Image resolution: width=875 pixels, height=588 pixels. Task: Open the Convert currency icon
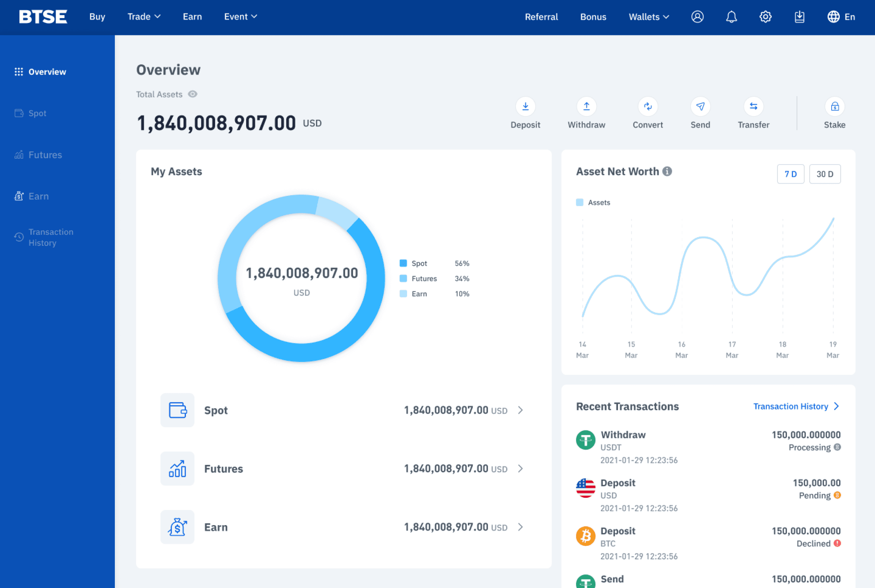click(647, 107)
